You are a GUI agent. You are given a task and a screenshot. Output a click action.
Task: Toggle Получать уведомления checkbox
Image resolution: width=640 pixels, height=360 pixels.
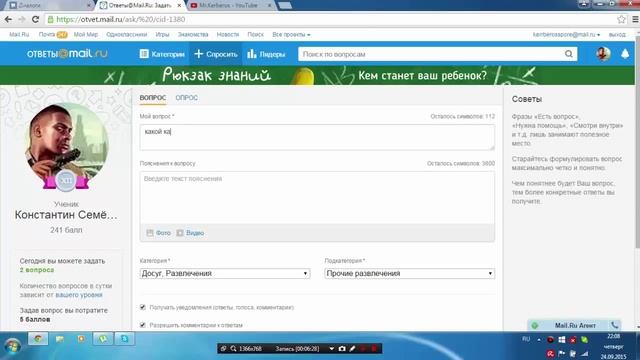click(142, 307)
